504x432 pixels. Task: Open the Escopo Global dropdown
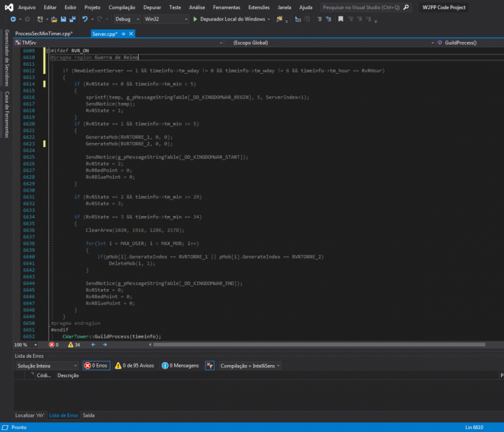click(330, 43)
